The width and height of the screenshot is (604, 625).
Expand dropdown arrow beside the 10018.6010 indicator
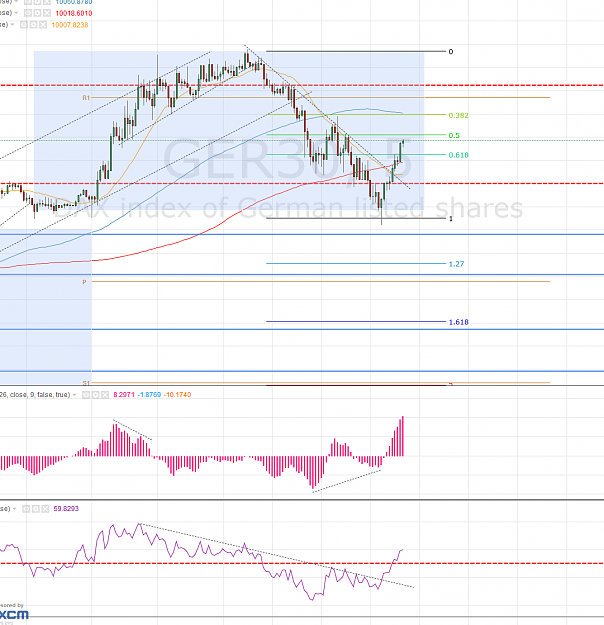tap(16, 13)
